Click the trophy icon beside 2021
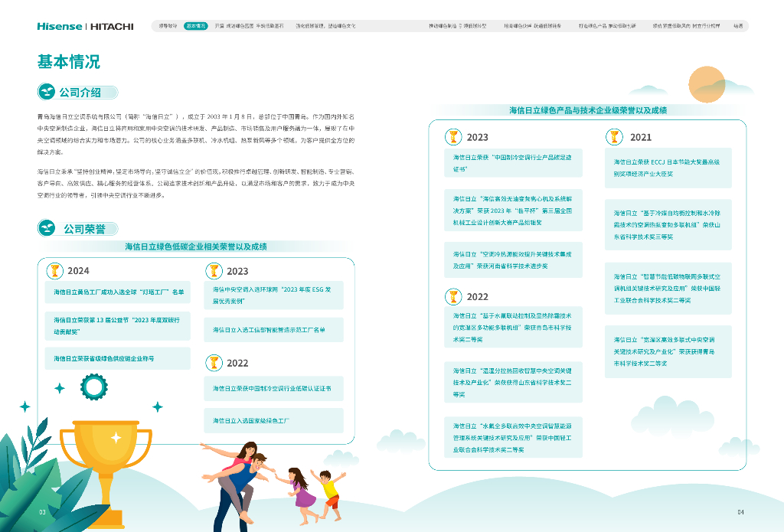784x532 pixels. 614,137
